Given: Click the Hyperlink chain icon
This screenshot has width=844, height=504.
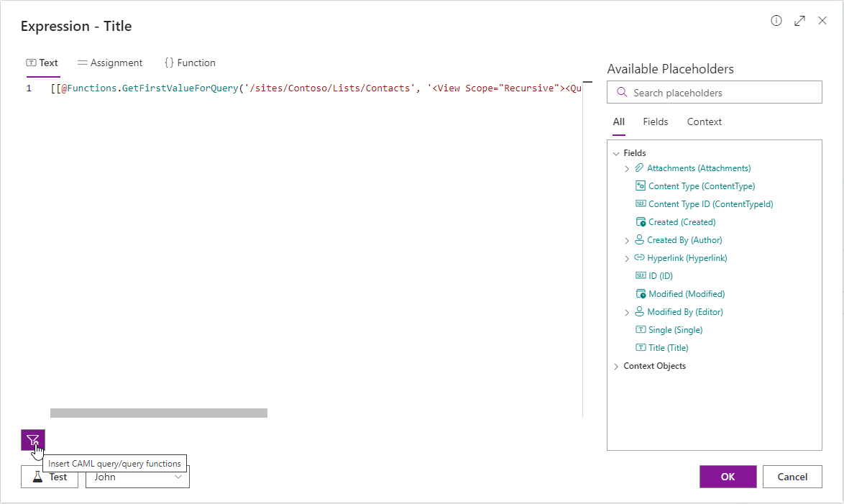Looking at the screenshot, I should pyautogui.click(x=638, y=257).
